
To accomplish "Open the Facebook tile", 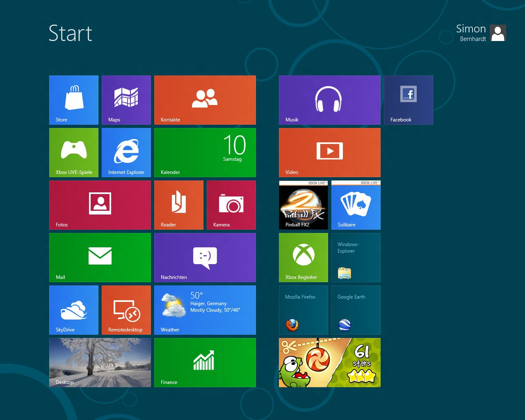I will (x=409, y=100).
